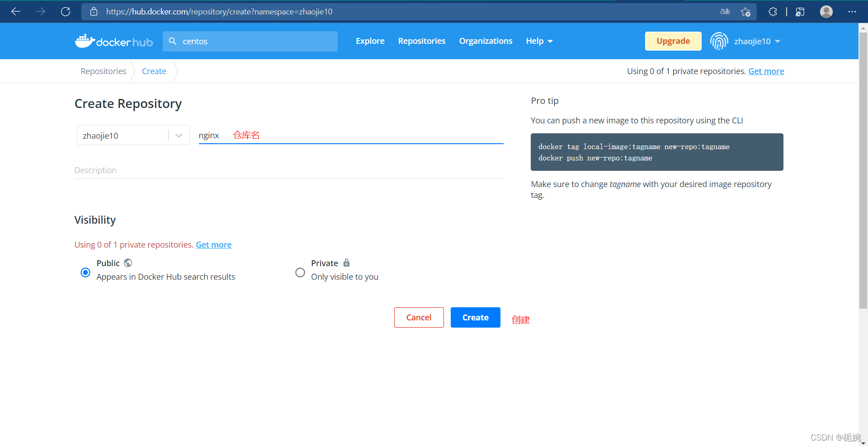The height and width of the screenshot is (446, 868).
Task: Click the browser forward arrow
Action: tap(41, 12)
